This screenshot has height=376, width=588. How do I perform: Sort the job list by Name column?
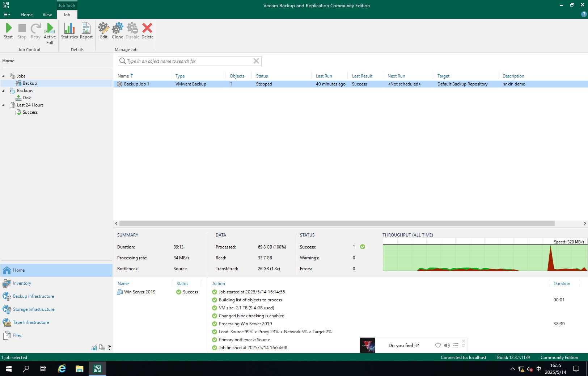123,76
